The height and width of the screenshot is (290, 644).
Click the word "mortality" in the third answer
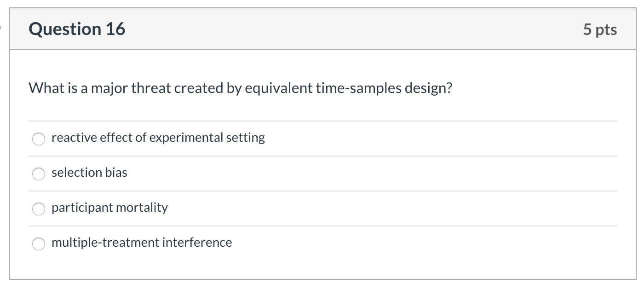(x=142, y=208)
